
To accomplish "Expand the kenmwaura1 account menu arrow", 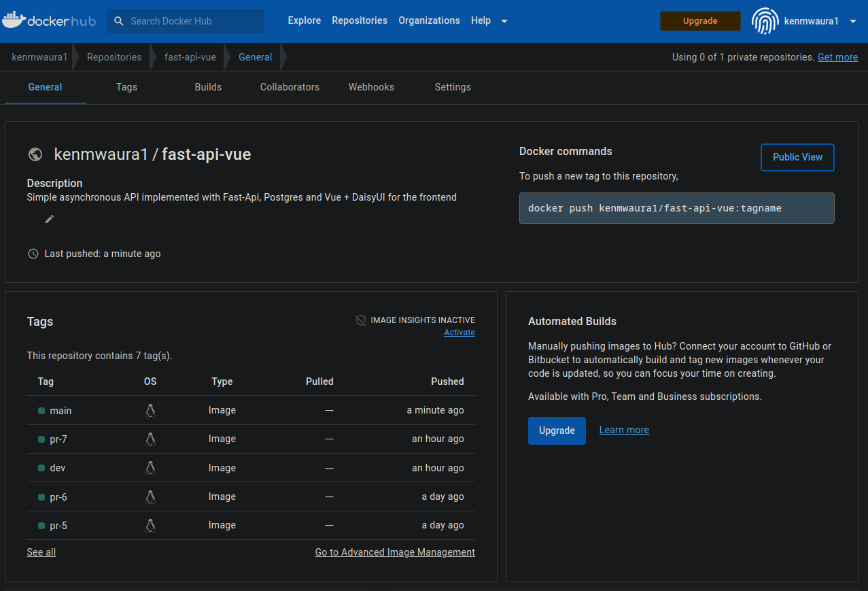I will (853, 21).
